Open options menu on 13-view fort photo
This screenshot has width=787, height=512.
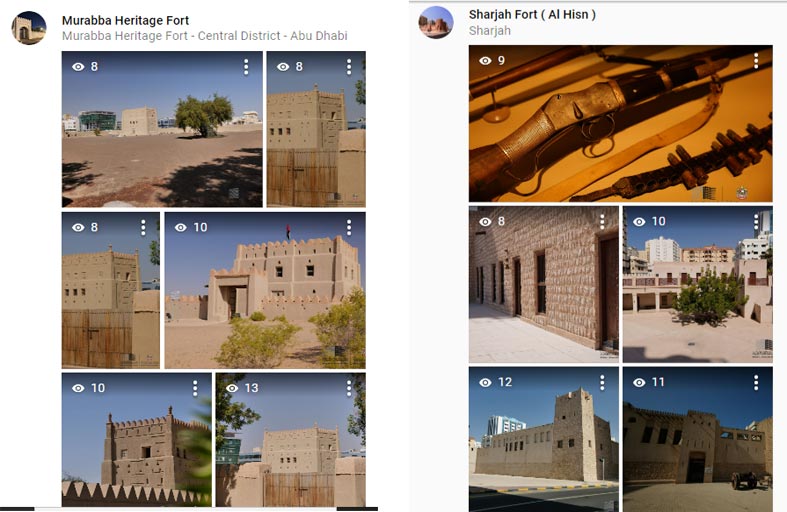pyautogui.click(x=349, y=388)
